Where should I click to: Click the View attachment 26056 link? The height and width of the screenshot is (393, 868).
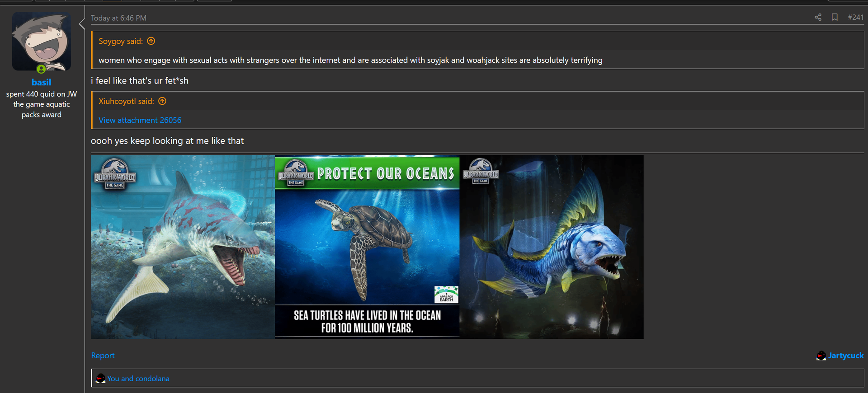tap(140, 120)
